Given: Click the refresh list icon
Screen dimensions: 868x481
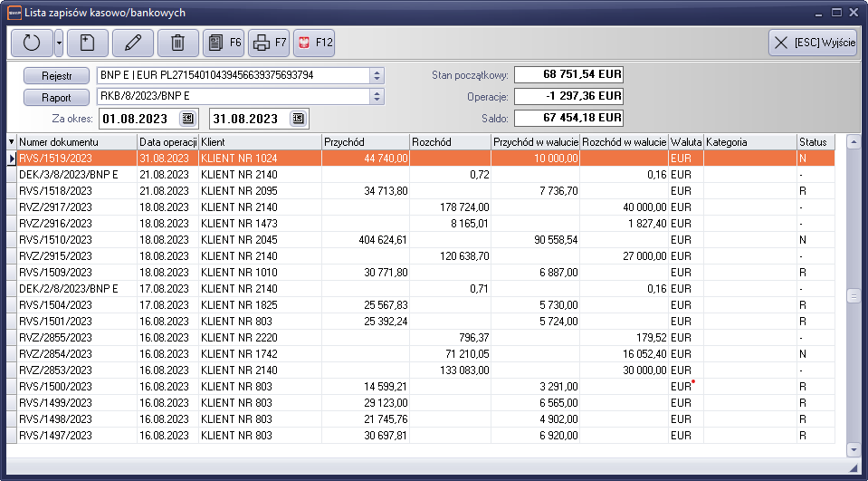Looking at the screenshot, I should 32,43.
